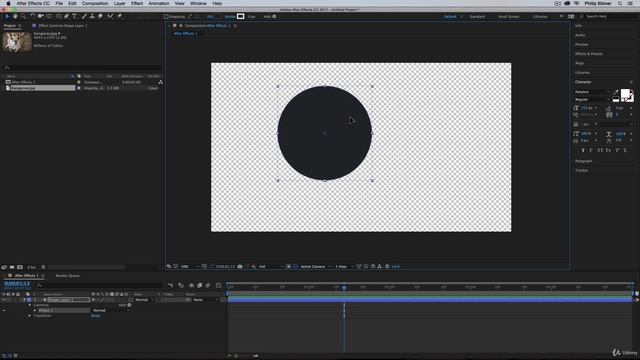Image resolution: width=640 pixels, height=360 pixels.
Task: Open the Graph Editor in the timeline
Action: pyautogui.click(x=218, y=285)
